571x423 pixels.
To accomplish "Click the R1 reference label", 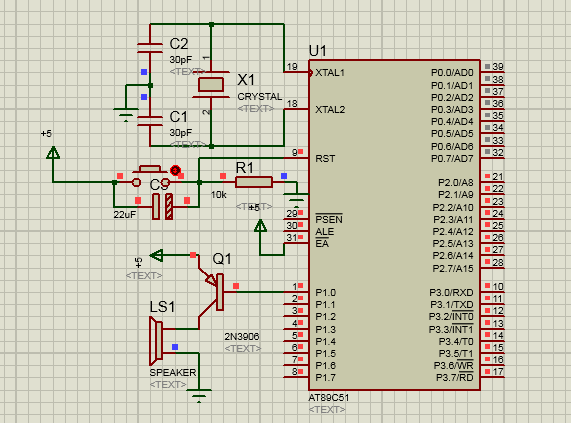I will coord(244,168).
